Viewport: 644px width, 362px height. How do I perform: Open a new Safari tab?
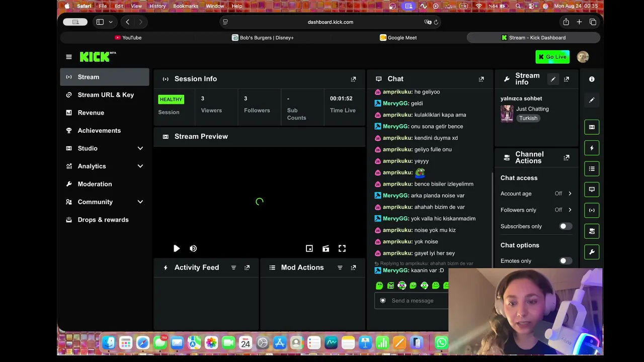tap(579, 22)
